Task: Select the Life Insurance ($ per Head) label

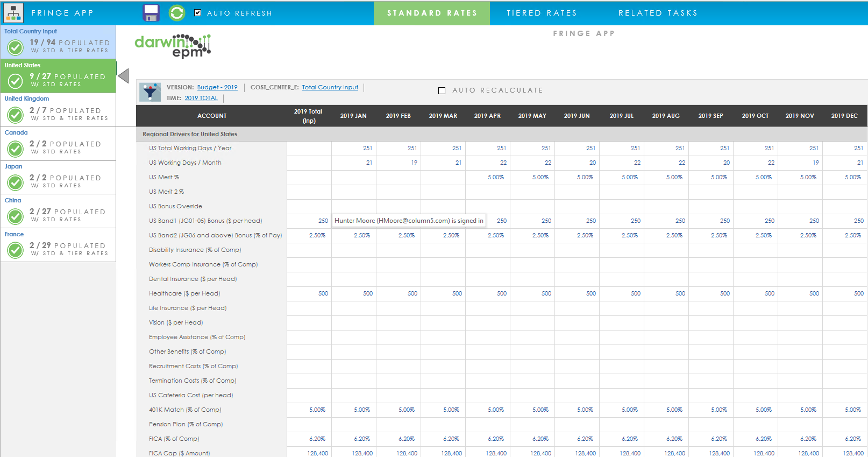Action: [x=188, y=308]
